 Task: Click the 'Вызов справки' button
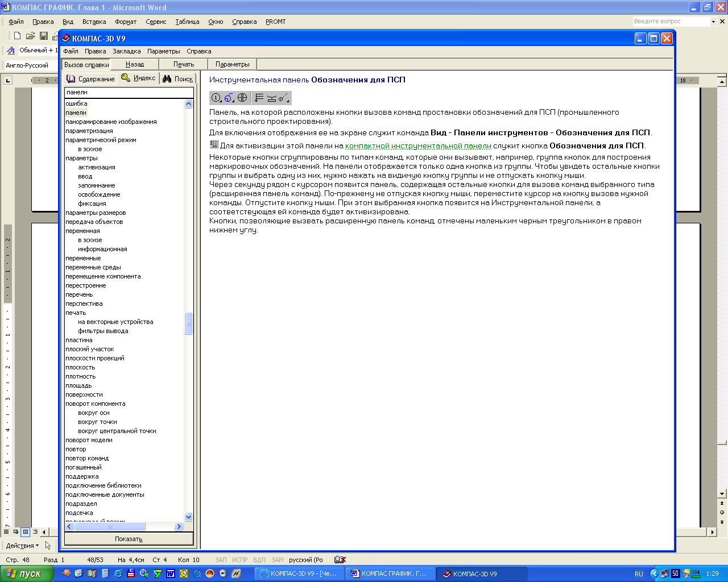click(86, 64)
